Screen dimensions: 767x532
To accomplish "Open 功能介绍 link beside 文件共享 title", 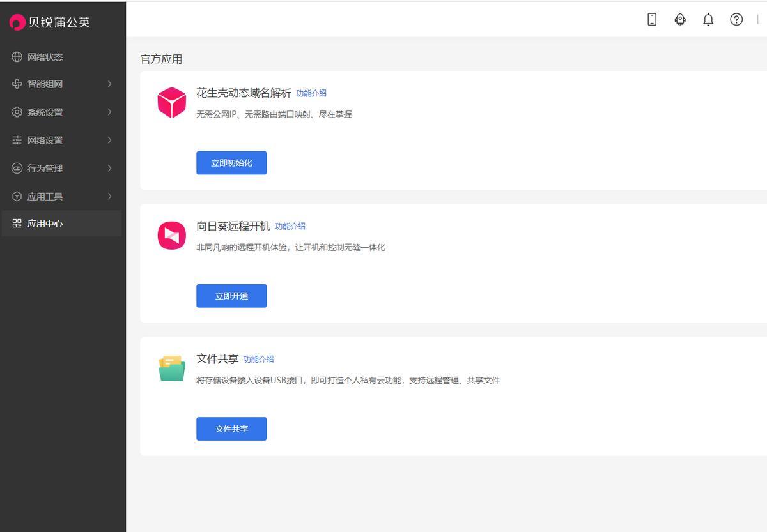I will (258, 359).
